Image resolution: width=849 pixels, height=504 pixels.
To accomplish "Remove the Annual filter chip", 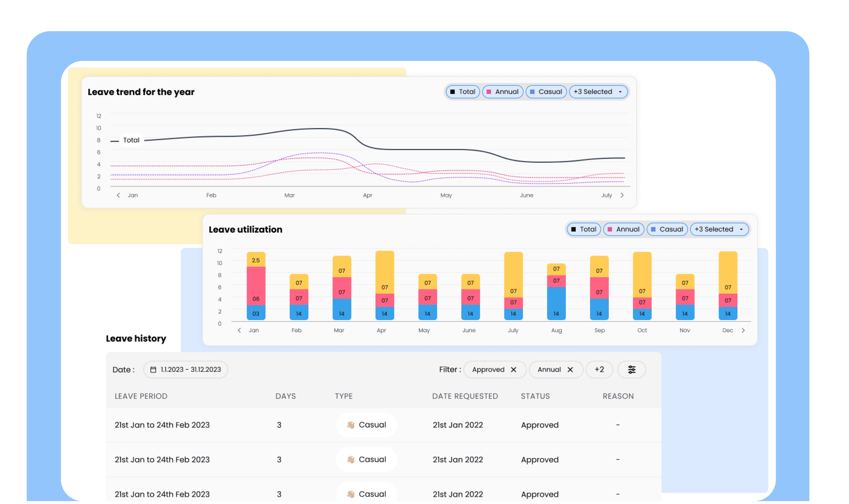I will coord(570,370).
